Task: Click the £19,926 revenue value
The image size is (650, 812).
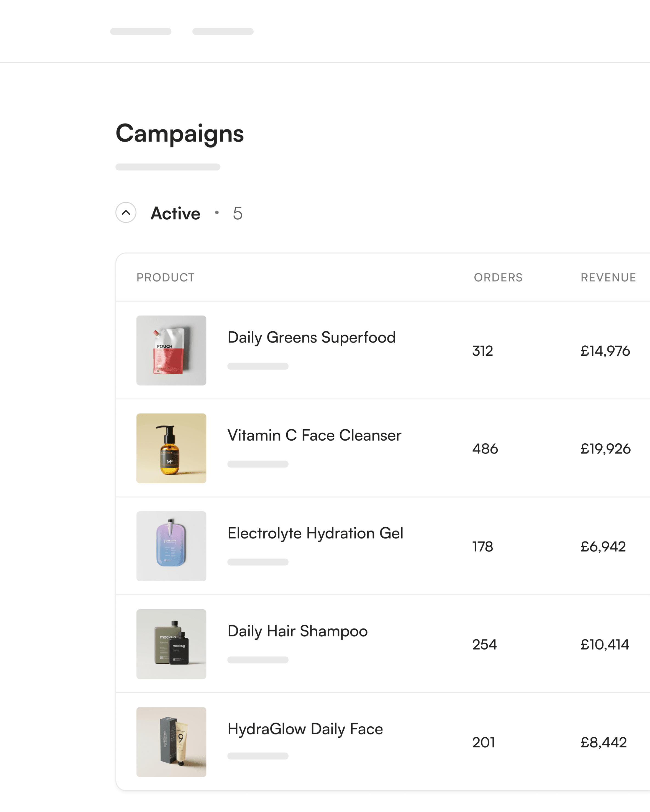Action: click(x=605, y=449)
